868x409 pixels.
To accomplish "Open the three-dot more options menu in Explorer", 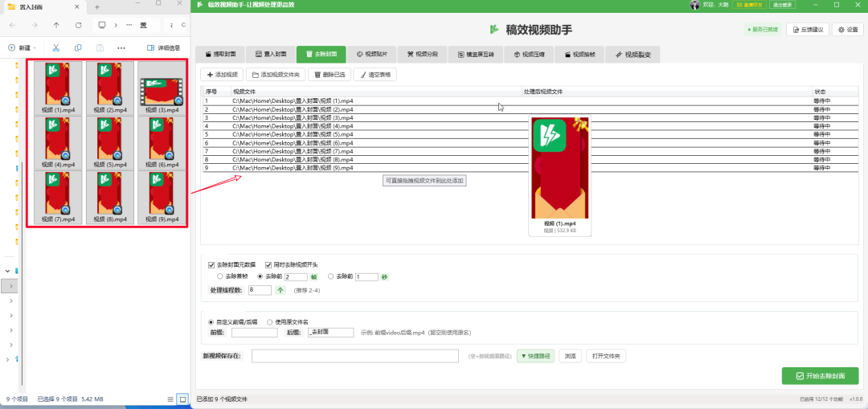I will [x=121, y=47].
